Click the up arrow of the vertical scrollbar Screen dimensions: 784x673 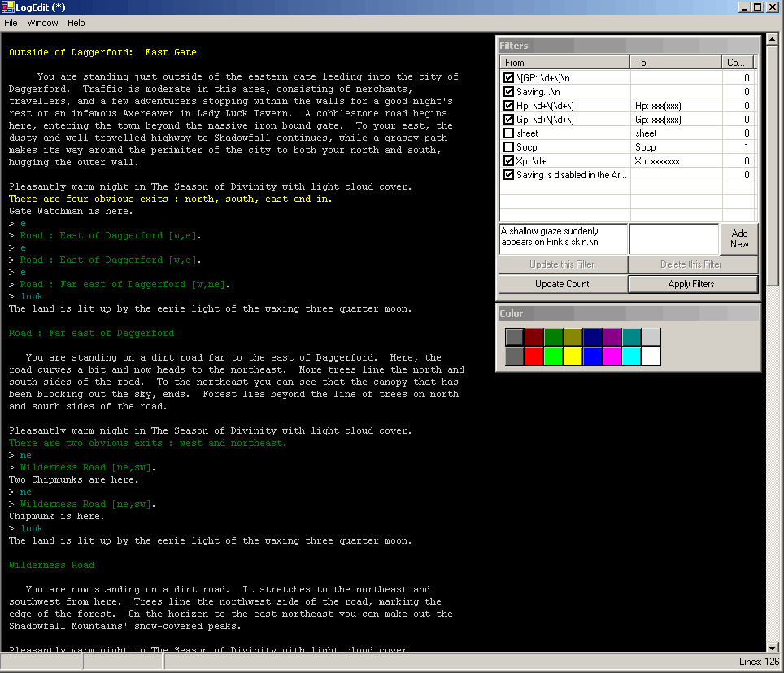point(773,40)
